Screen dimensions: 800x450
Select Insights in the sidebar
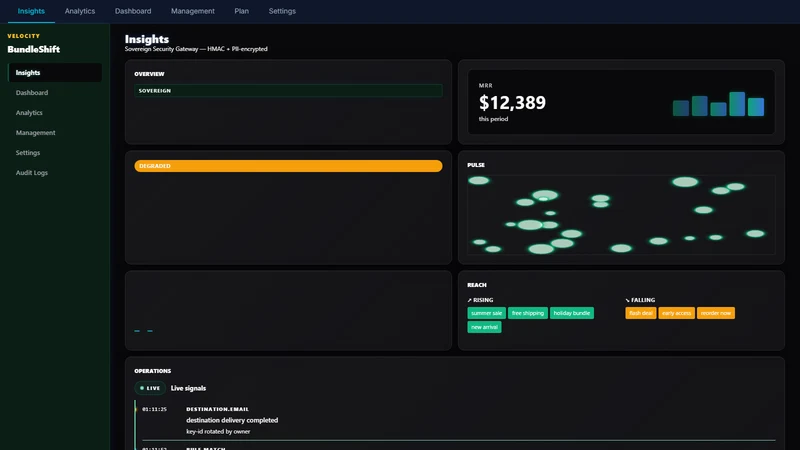coord(55,72)
